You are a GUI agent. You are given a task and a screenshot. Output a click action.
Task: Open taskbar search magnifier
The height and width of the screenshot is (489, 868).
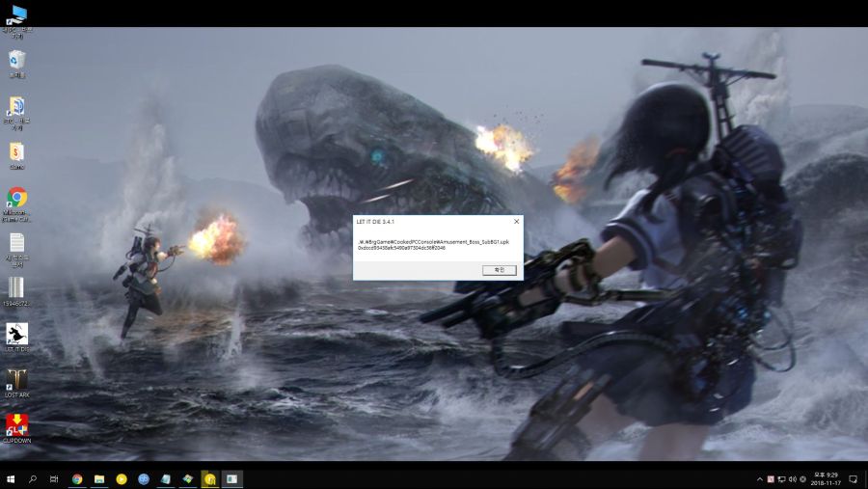point(33,478)
